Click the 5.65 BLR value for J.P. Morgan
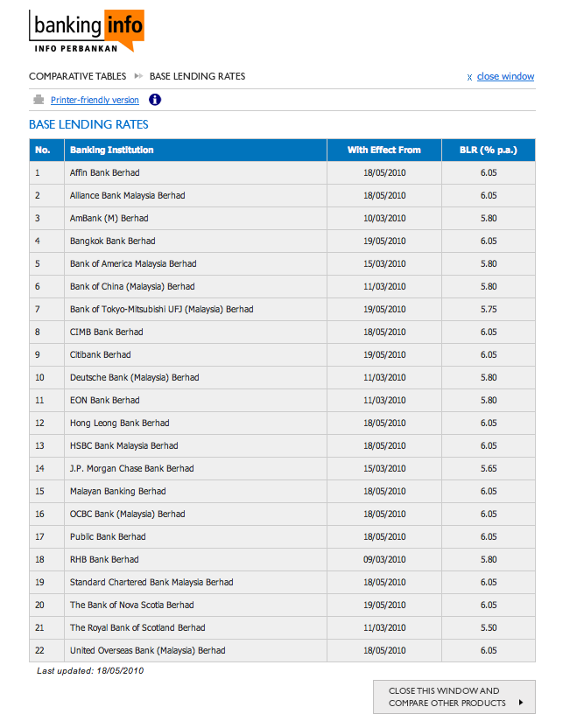Viewport: 563px width, 728px height. pos(489,468)
